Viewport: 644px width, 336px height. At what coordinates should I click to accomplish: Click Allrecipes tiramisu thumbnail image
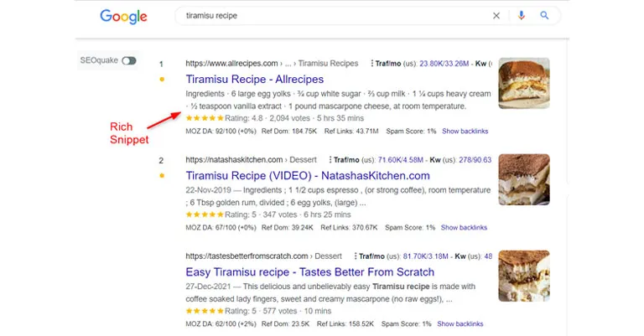coord(524,83)
